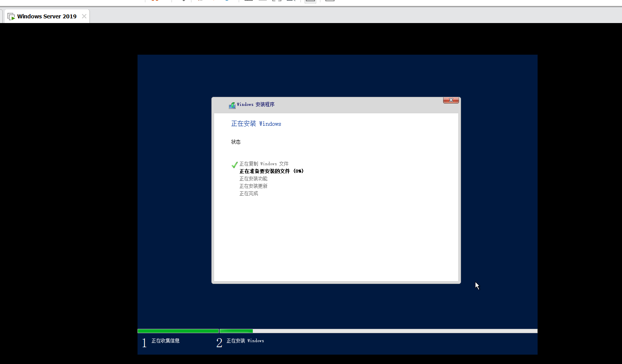
Task: Click the stage label '正在收集信息'
Action: (165, 341)
